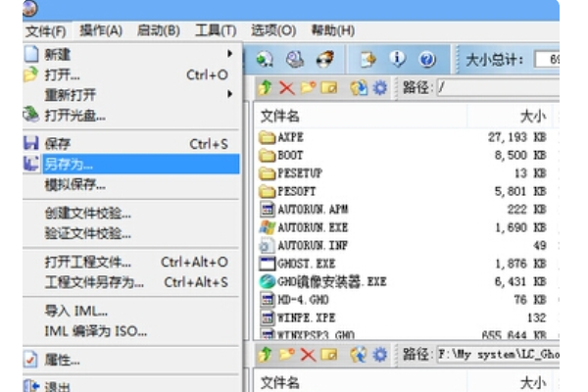This screenshot has height=392, width=588.
Task: Select the PESETUP folder in file list
Action: (304, 172)
